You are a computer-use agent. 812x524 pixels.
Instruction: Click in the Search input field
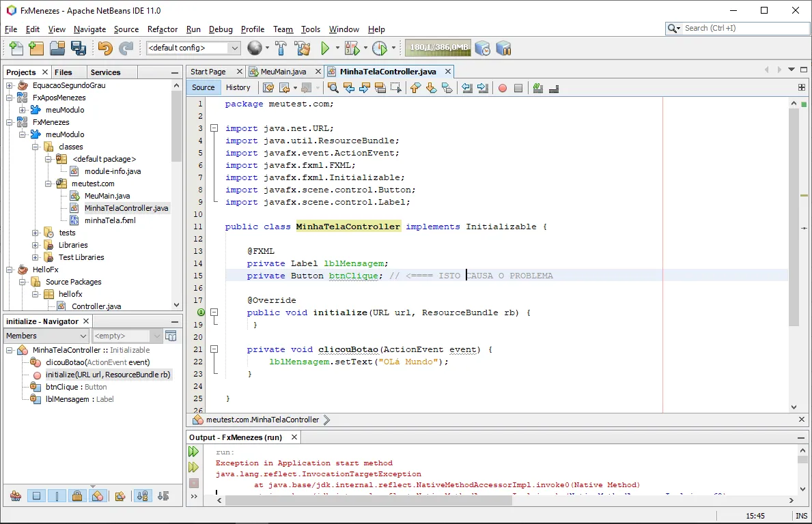(x=741, y=29)
